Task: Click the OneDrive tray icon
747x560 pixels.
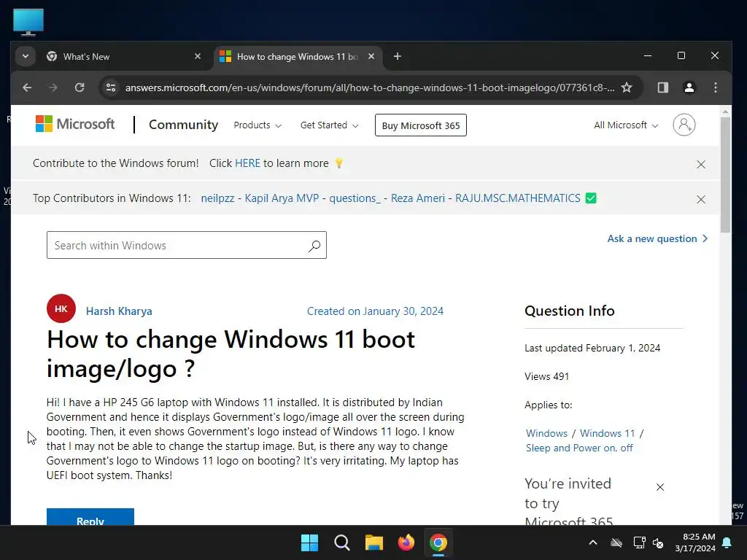Action: tap(616, 542)
